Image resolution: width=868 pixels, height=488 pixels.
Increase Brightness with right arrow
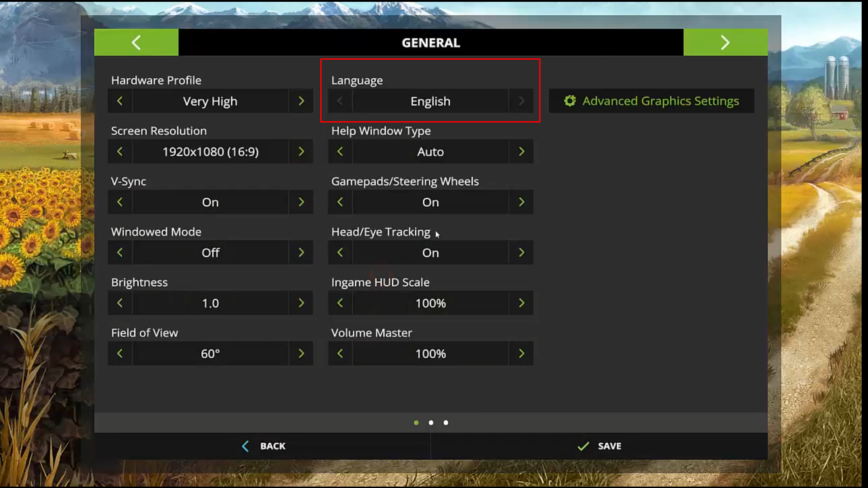[301, 303]
